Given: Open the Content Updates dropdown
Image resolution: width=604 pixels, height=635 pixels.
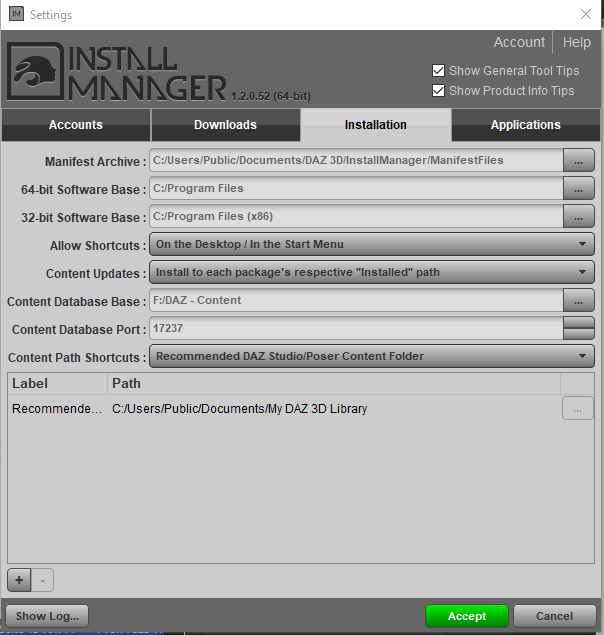Looking at the screenshot, I should (x=372, y=272).
